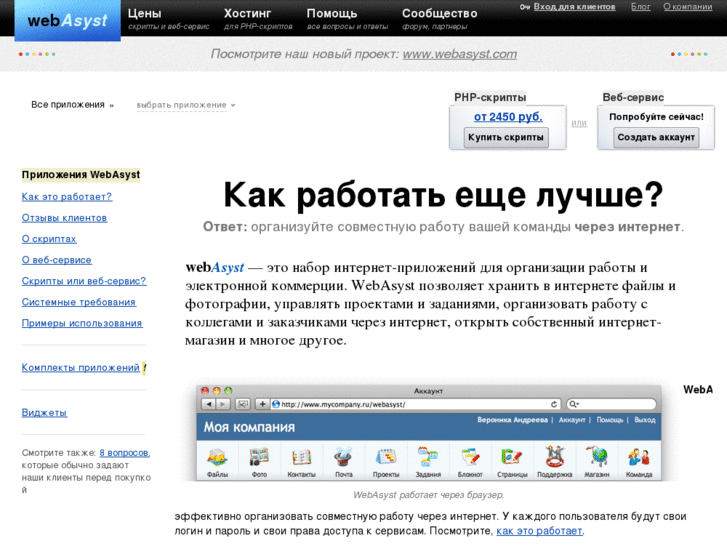Click 'Вероника Андреева' name in mockup

512,420
